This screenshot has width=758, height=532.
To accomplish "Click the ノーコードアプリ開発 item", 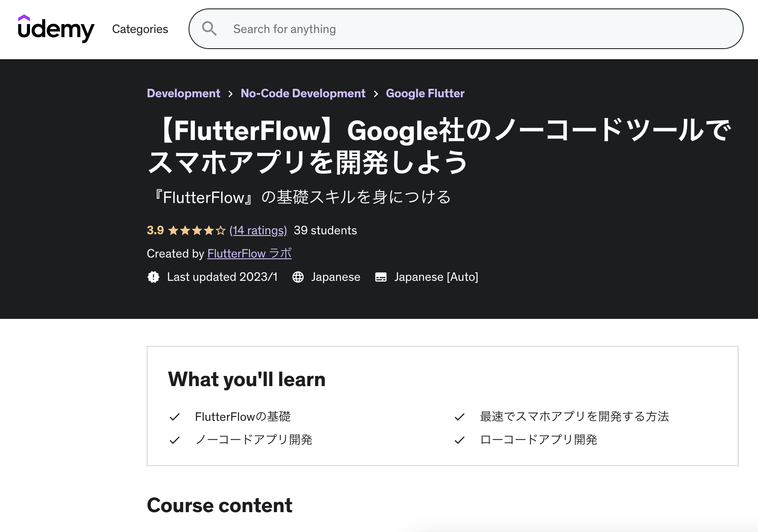I will click(254, 440).
